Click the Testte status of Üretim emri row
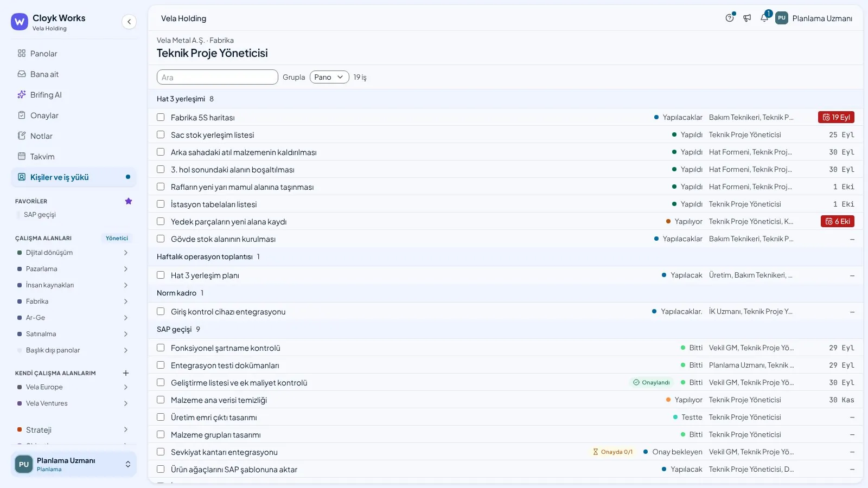868x488 pixels. pyautogui.click(x=688, y=417)
